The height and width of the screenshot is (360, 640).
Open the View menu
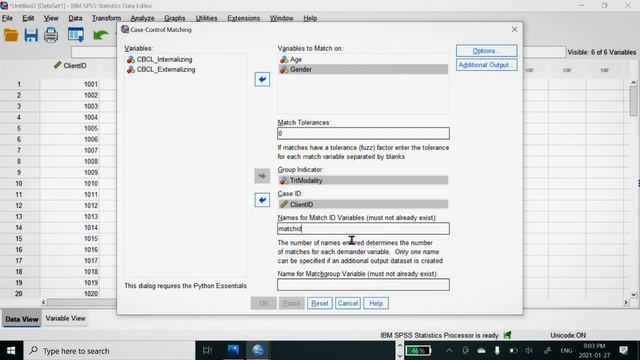pyautogui.click(x=51, y=18)
